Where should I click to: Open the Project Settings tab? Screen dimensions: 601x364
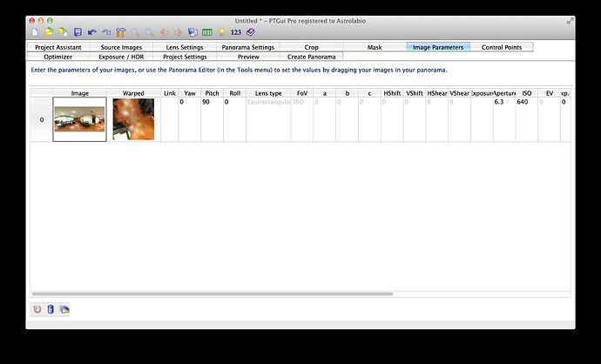(185, 57)
